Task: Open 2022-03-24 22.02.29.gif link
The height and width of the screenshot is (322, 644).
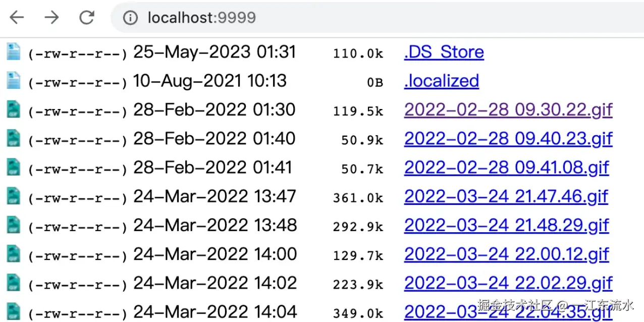Action: tap(508, 283)
